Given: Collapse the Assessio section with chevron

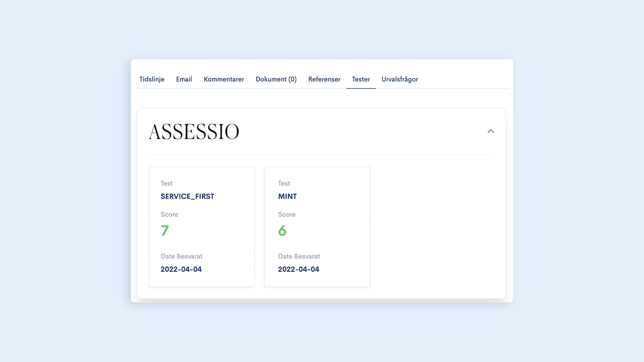Looking at the screenshot, I should click(491, 131).
